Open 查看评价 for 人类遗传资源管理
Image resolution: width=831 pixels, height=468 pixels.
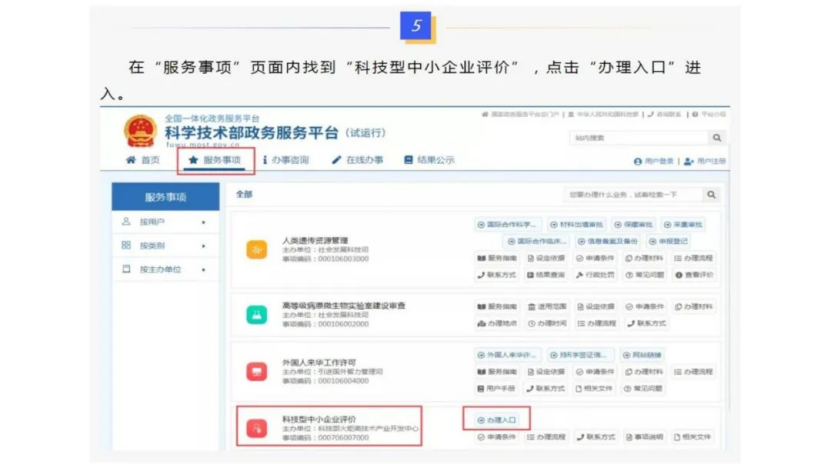click(x=693, y=275)
